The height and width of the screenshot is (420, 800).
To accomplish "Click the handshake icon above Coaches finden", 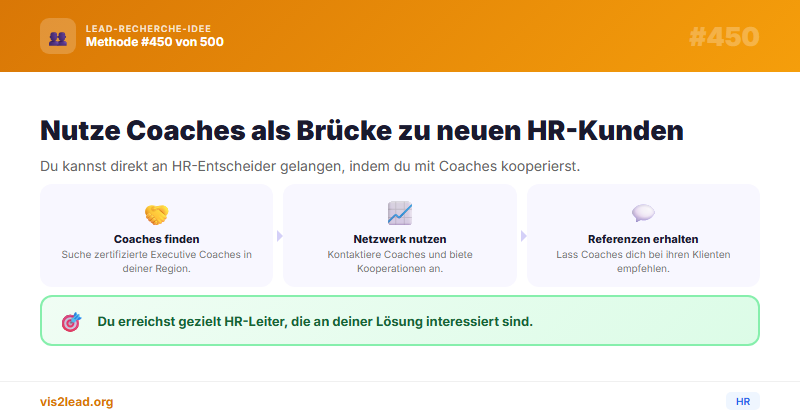I will click(157, 214).
